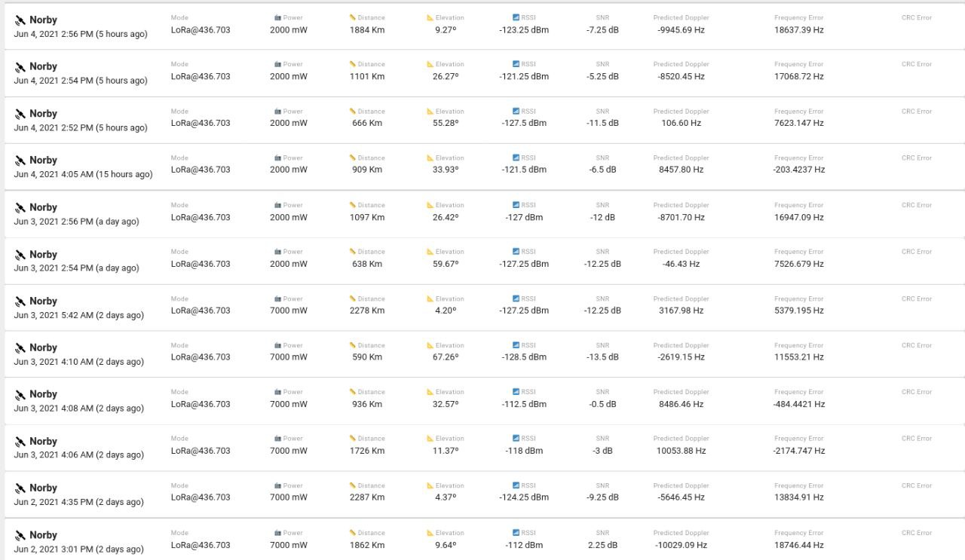965x560 pixels.
Task: Click Elevation icon above 33.93°
Action: pos(430,158)
